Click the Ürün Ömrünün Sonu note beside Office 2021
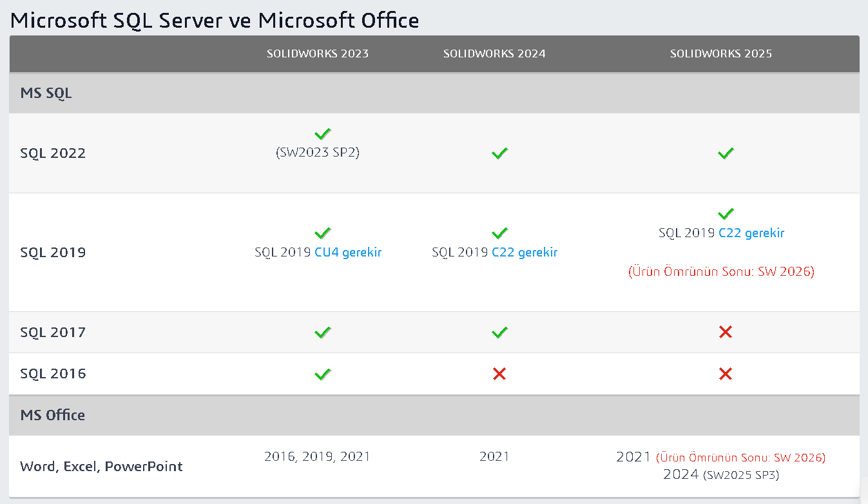 pyautogui.click(x=741, y=458)
